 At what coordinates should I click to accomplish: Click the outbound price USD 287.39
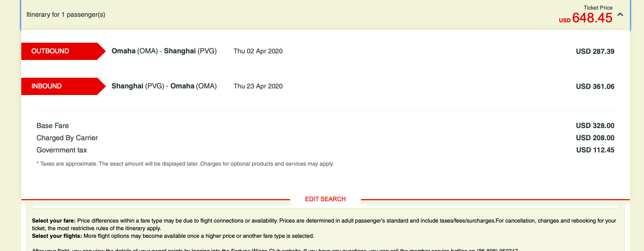595,51
